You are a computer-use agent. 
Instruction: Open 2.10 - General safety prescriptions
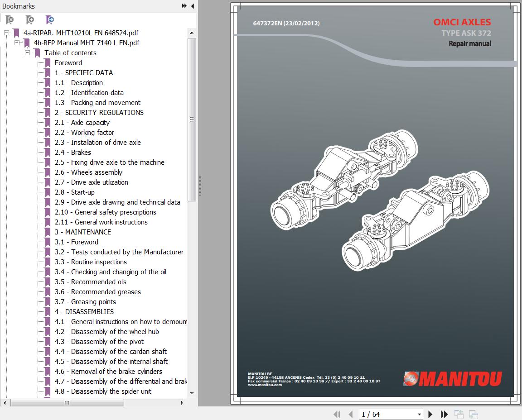105,213
